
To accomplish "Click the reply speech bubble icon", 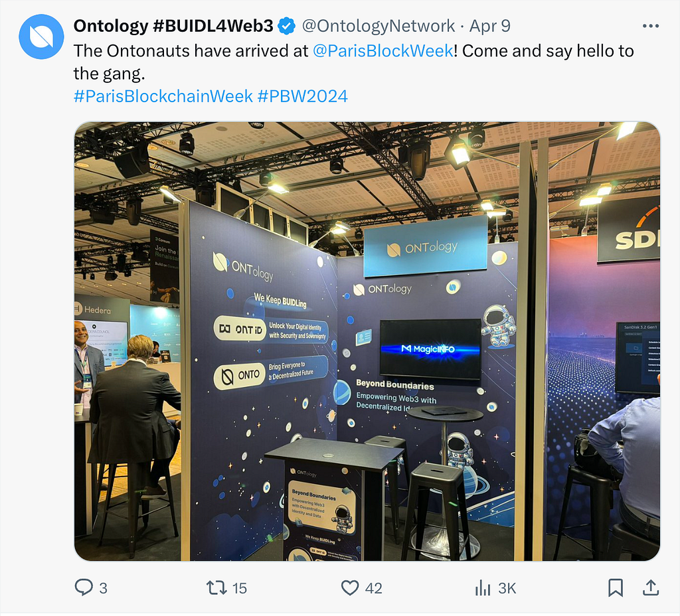I will pyautogui.click(x=84, y=587).
